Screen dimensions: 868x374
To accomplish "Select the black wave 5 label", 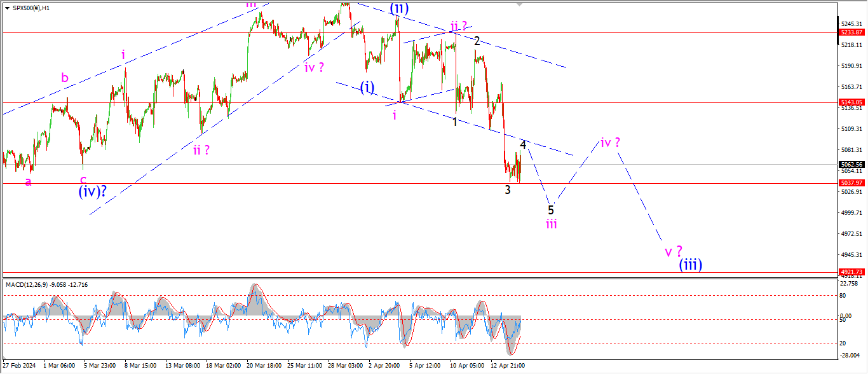I will point(551,210).
